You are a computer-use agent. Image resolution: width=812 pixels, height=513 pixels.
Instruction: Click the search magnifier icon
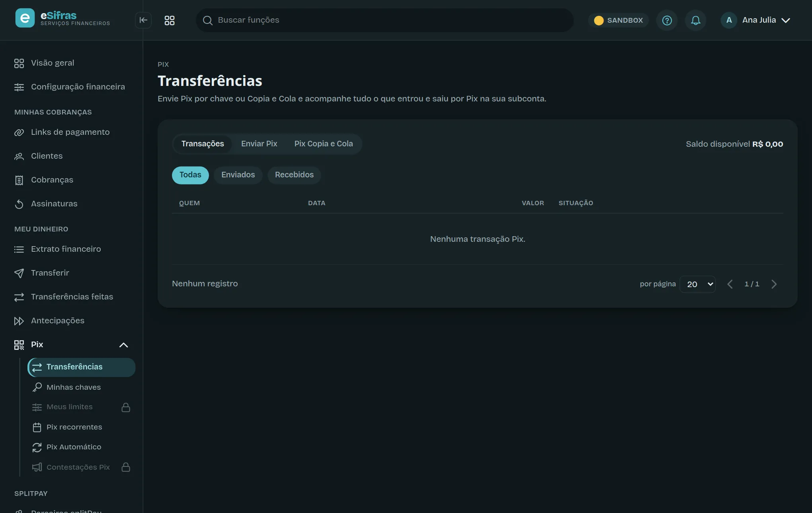pos(207,20)
